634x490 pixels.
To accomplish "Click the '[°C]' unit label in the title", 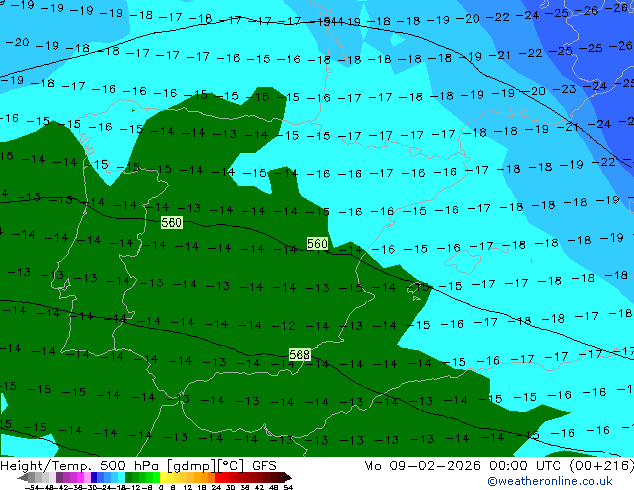I will tap(231, 466).
